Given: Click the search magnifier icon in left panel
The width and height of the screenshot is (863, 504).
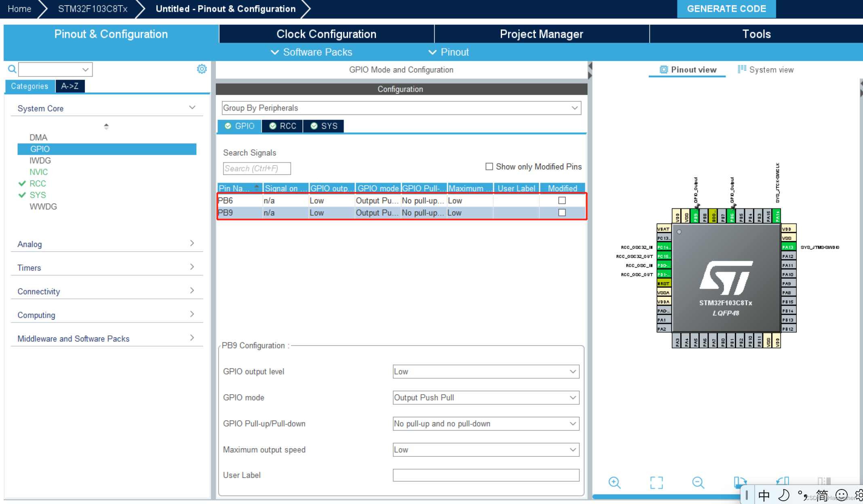Looking at the screenshot, I should pyautogui.click(x=12, y=69).
